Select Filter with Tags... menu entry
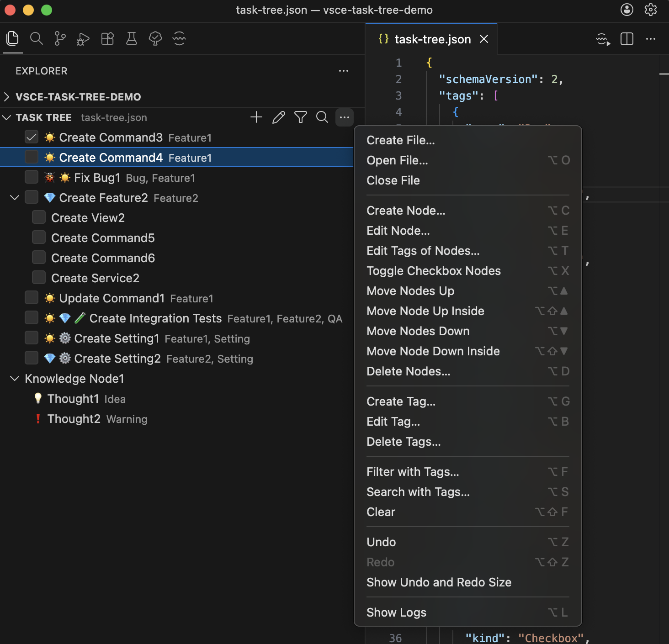This screenshot has height=644, width=669. tap(467, 472)
